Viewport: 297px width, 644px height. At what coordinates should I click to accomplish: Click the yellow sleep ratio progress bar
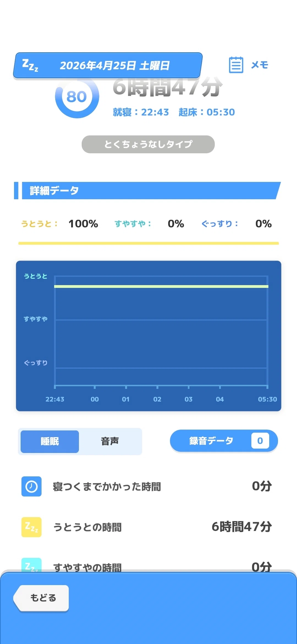point(148,243)
